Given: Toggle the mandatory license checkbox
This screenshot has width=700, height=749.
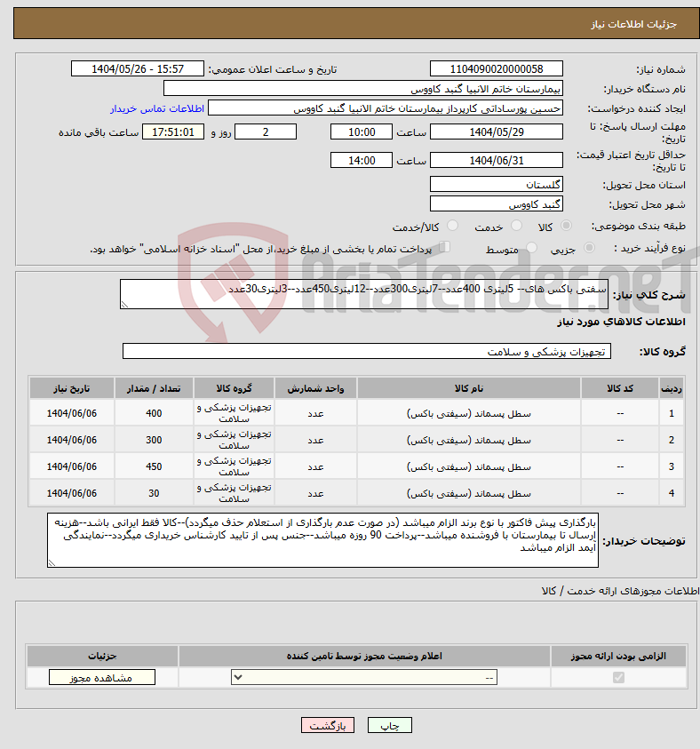Looking at the screenshot, I should pyautogui.click(x=618, y=677).
